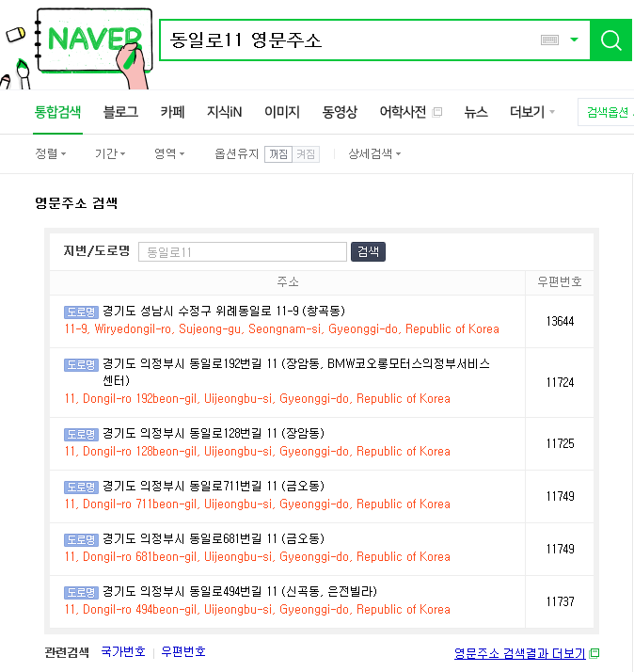The height and width of the screenshot is (672, 634).
Task: Switch to the 블로그 tab
Action: [x=120, y=112]
